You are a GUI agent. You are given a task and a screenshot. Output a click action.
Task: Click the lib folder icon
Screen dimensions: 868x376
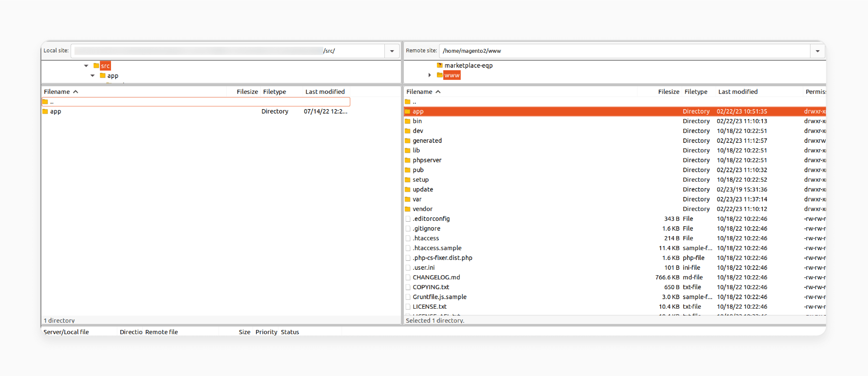408,151
